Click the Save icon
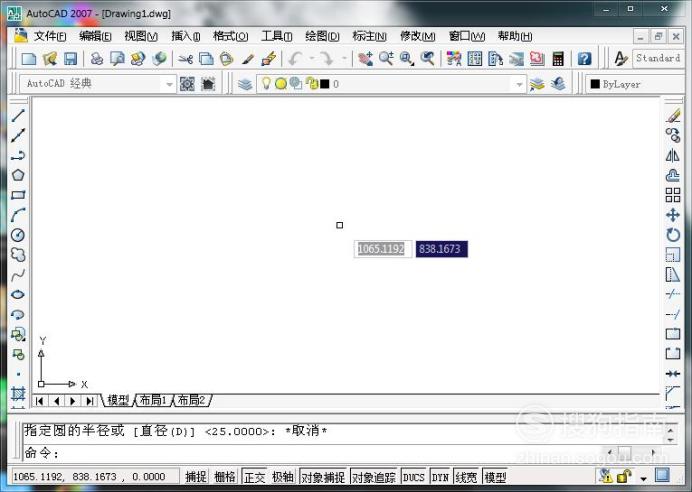This screenshot has height=492, width=692. (71, 58)
